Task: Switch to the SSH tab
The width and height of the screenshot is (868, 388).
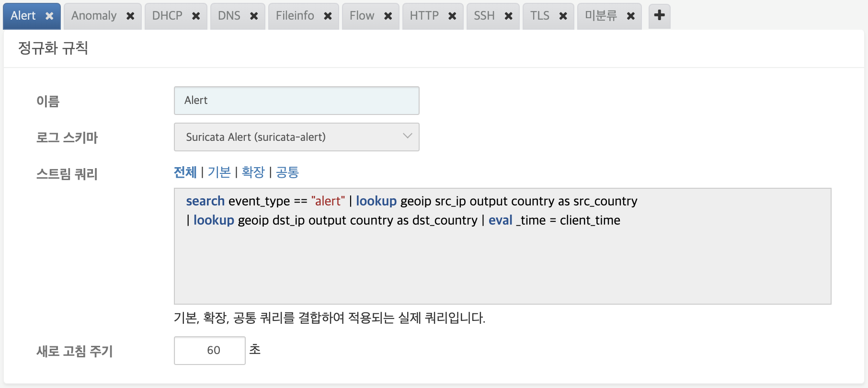Action: tap(484, 16)
